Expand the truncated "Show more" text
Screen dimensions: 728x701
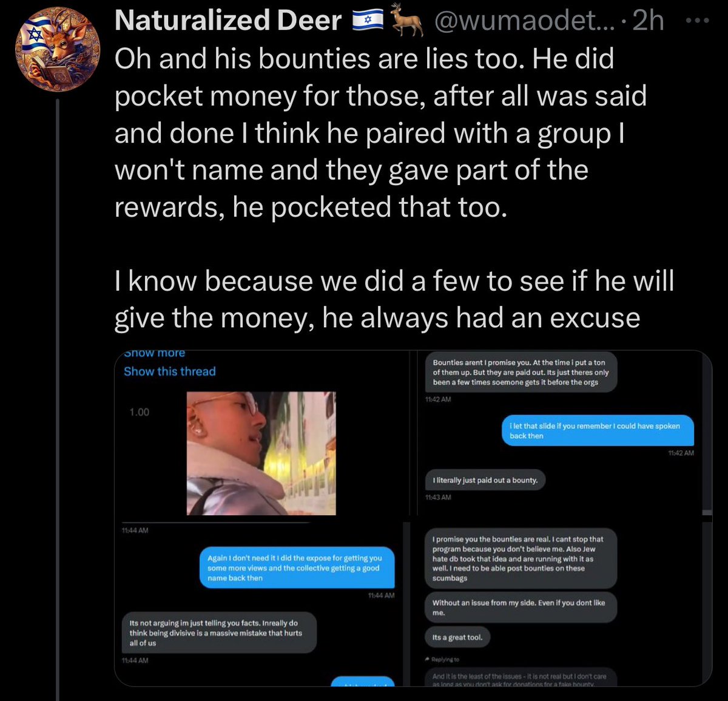click(155, 353)
